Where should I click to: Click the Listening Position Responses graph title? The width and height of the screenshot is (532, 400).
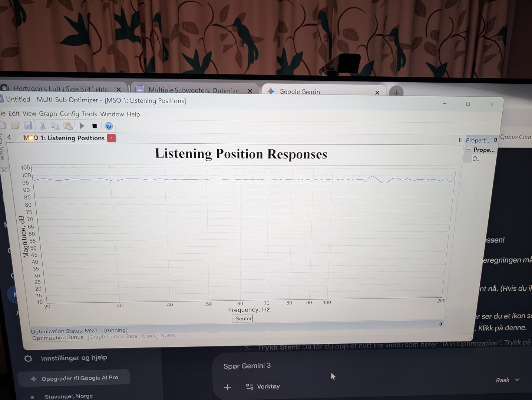pyautogui.click(x=241, y=154)
